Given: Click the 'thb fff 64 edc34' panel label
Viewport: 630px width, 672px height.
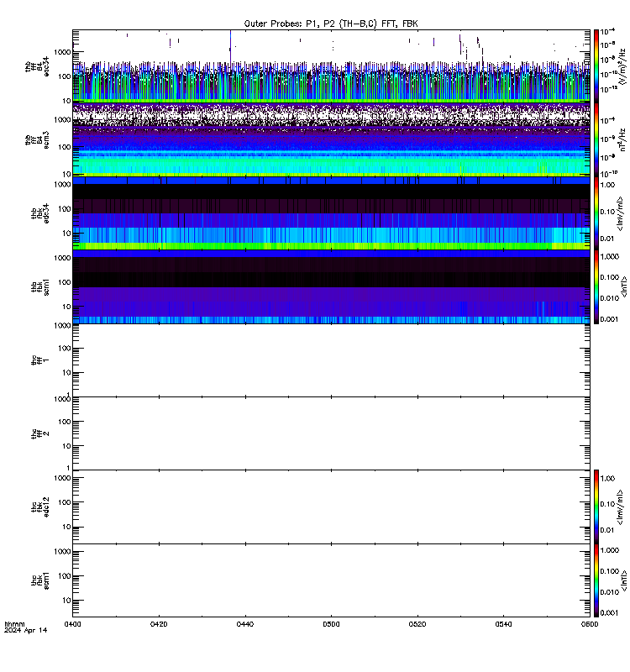Looking at the screenshot, I should tap(37, 66).
